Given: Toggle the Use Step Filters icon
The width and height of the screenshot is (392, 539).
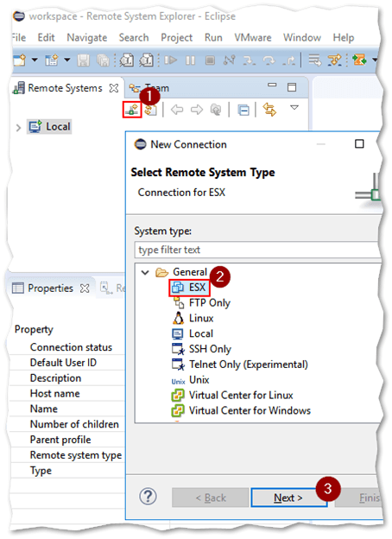Looking at the screenshot, I should coord(335,60).
